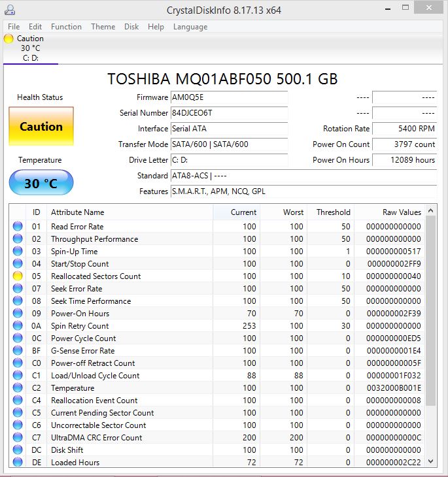The height and width of the screenshot is (477, 448).
Task: Open the Disk menu
Action: click(x=131, y=27)
